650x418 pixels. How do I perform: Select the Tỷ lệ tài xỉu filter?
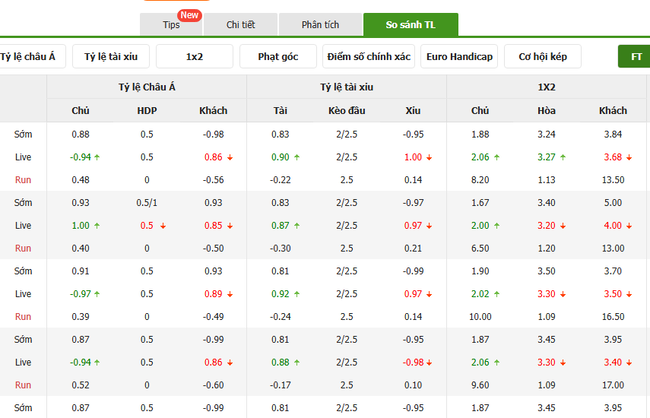110,57
